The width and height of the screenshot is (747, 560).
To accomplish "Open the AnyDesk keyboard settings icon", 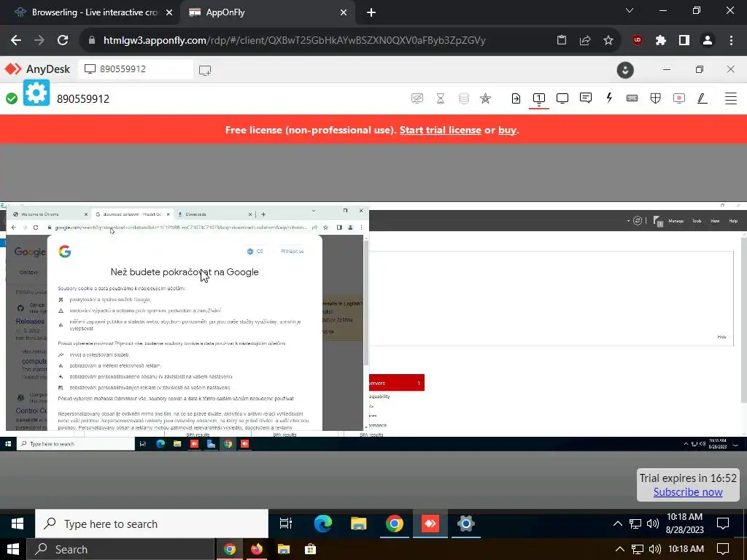I will [x=632, y=98].
